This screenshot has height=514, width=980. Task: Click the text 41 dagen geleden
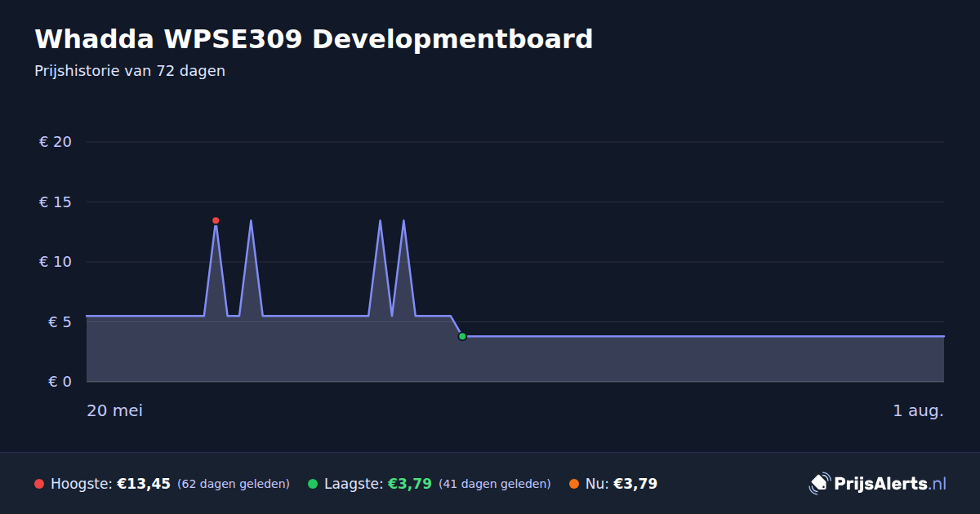click(x=495, y=484)
